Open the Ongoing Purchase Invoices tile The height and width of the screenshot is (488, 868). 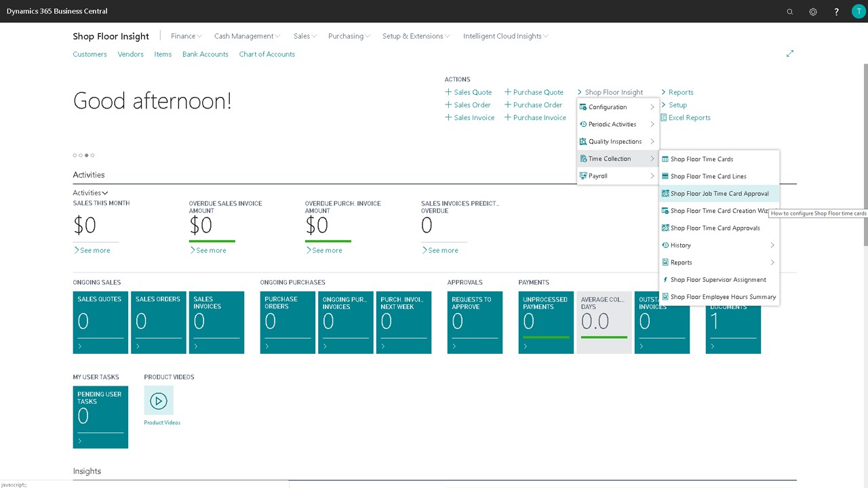[346, 323]
